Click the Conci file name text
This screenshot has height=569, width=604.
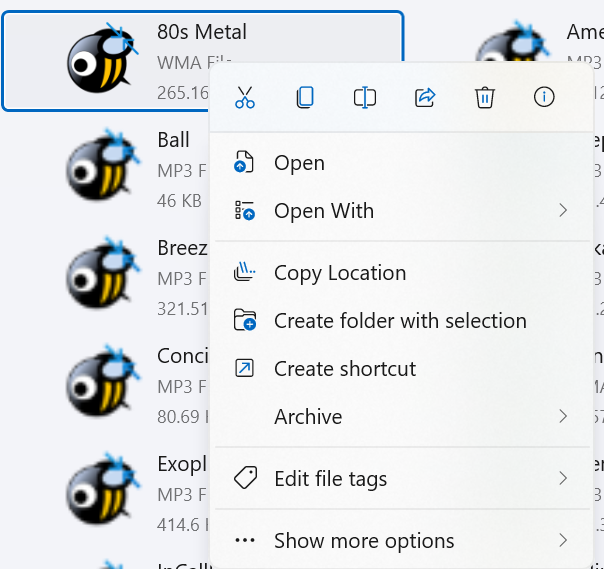click(x=183, y=356)
